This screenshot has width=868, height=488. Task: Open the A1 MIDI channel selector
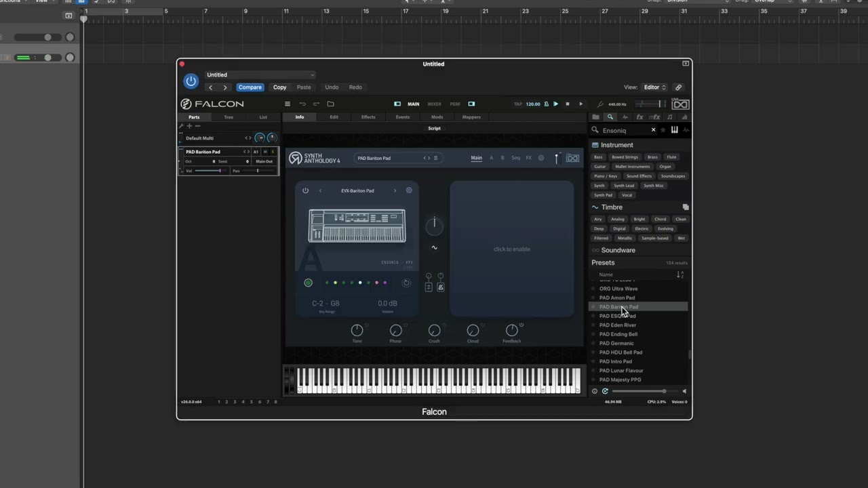pyautogui.click(x=256, y=152)
